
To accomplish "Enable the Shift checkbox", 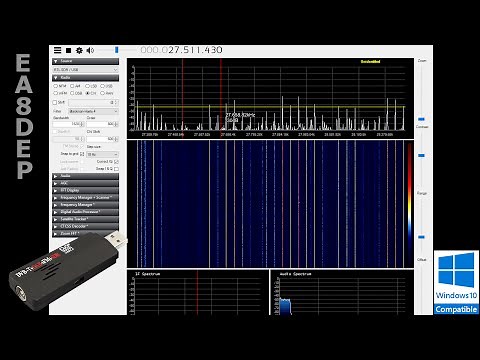I will pyautogui.click(x=55, y=102).
